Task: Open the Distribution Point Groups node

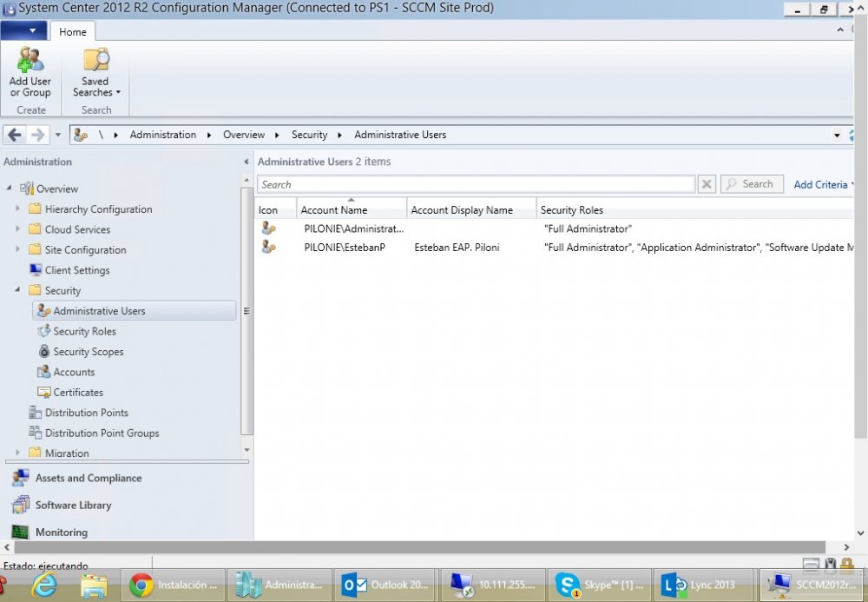Action: 102,433
